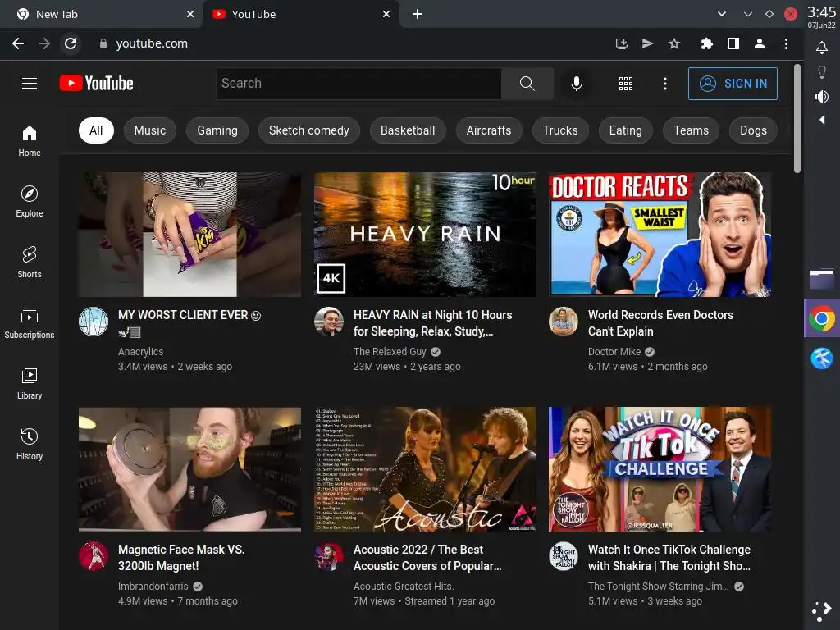The image size is (840, 630).
Task: Open the HEAVY RAIN video thumbnail
Action: click(425, 234)
